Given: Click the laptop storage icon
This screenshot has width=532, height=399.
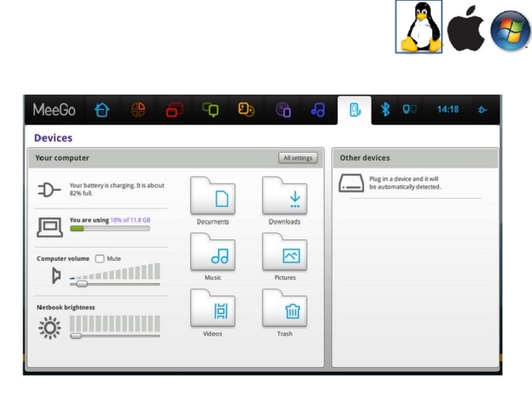Looking at the screenshot, I should (x=50, y=227).
